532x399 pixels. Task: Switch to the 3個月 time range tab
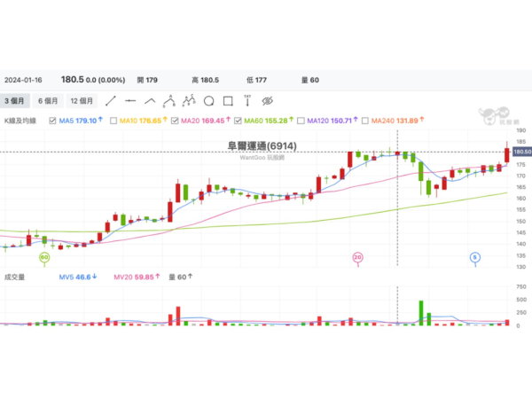point(16,101)
